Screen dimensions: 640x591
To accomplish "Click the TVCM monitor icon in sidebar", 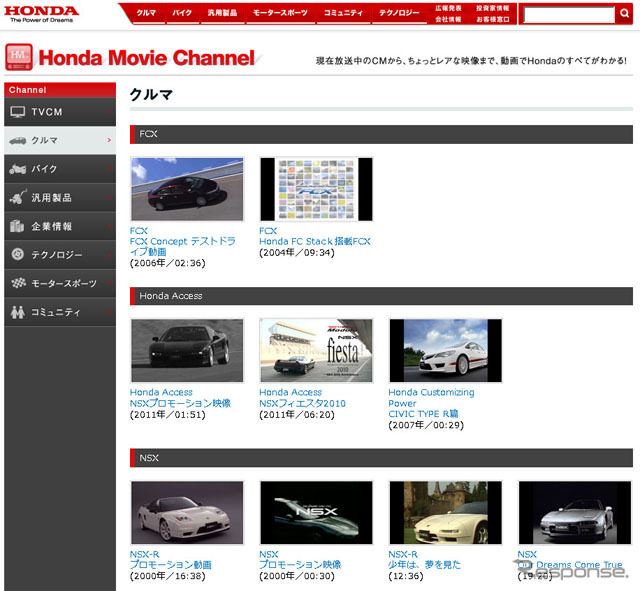I will (18, 112).
